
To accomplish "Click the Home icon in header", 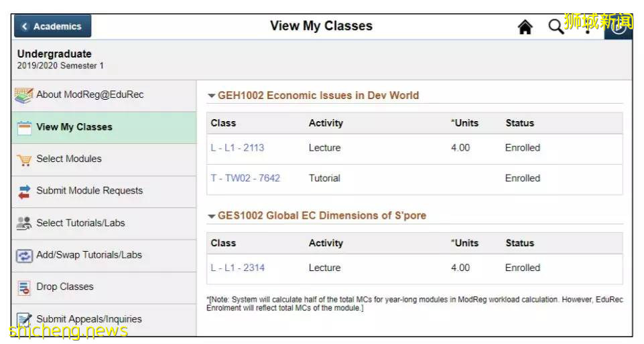I will (x=525, y=27).
